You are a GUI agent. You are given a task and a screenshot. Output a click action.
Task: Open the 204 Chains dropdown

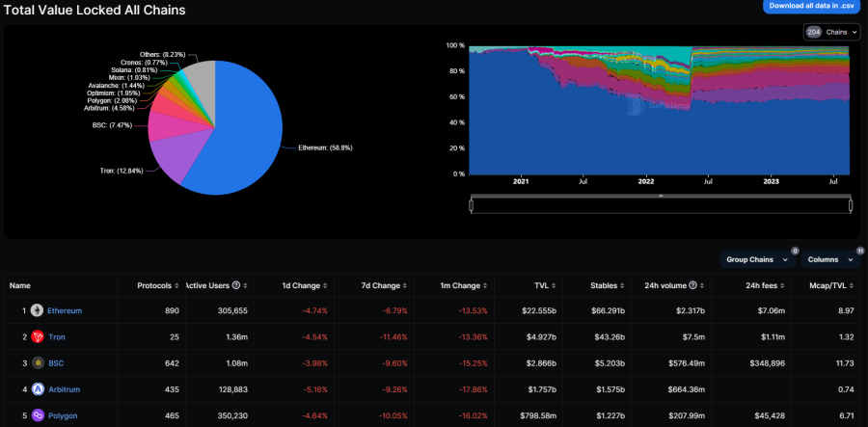click(x=832, y=32)
